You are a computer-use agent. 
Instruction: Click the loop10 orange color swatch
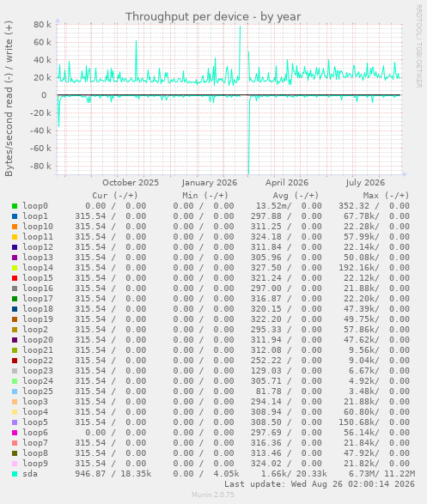(15, 227)
